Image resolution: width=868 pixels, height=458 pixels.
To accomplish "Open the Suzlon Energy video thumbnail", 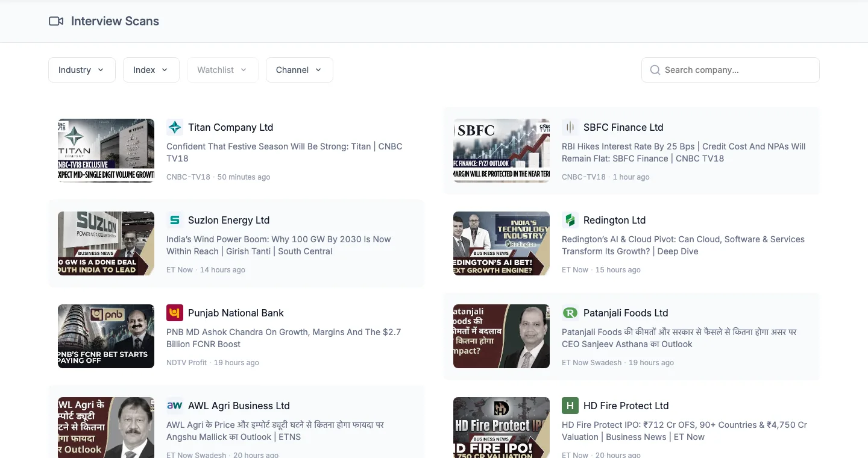I will point(106,243).
